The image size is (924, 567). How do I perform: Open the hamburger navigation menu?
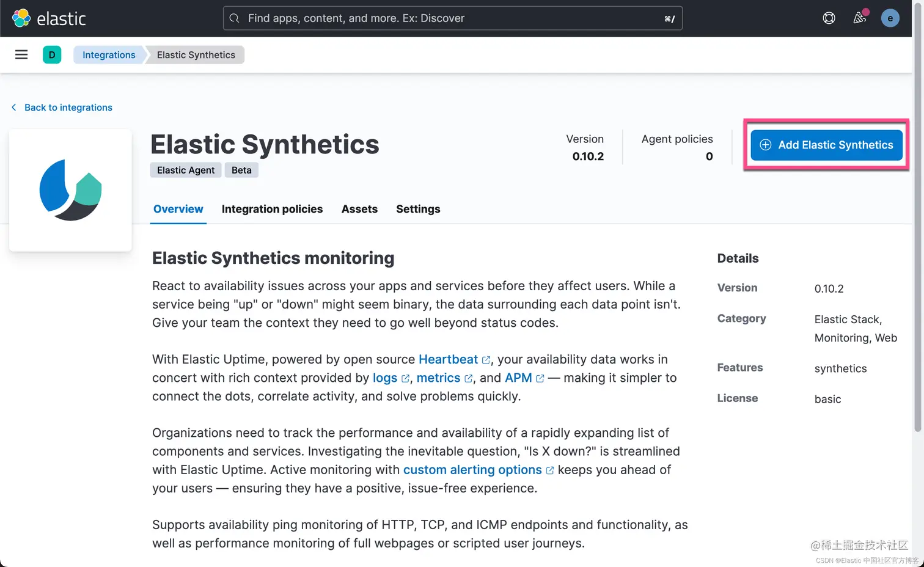[x=21, y=55]
